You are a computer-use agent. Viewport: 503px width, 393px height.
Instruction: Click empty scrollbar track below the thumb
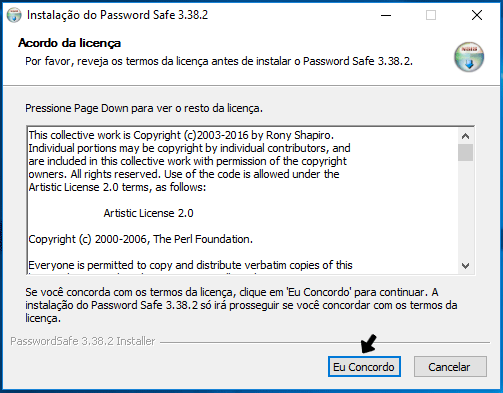click(465, 209)
